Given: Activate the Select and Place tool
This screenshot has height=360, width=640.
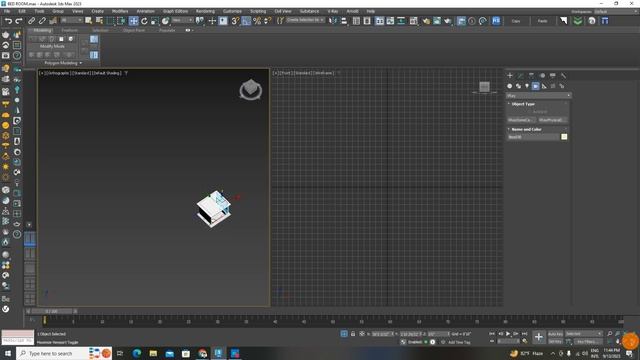Looking at the screenshot, I should 165,21.
